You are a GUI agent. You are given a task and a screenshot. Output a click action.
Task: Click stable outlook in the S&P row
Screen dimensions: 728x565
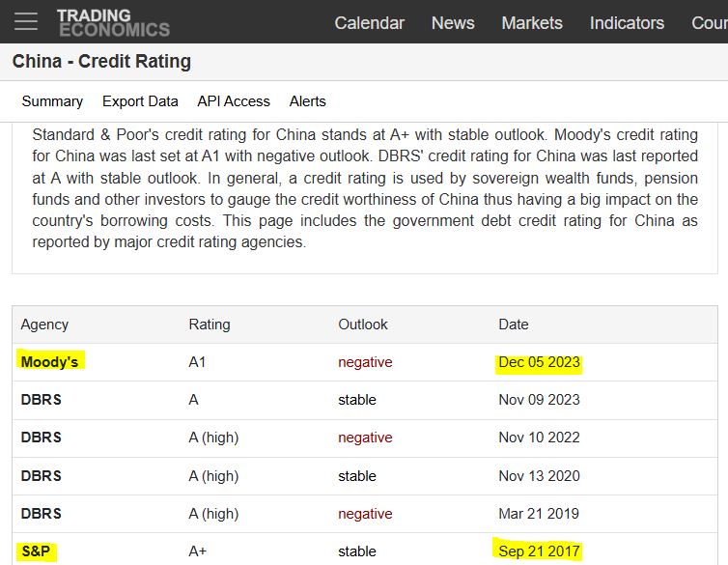[x=357, y=551]
